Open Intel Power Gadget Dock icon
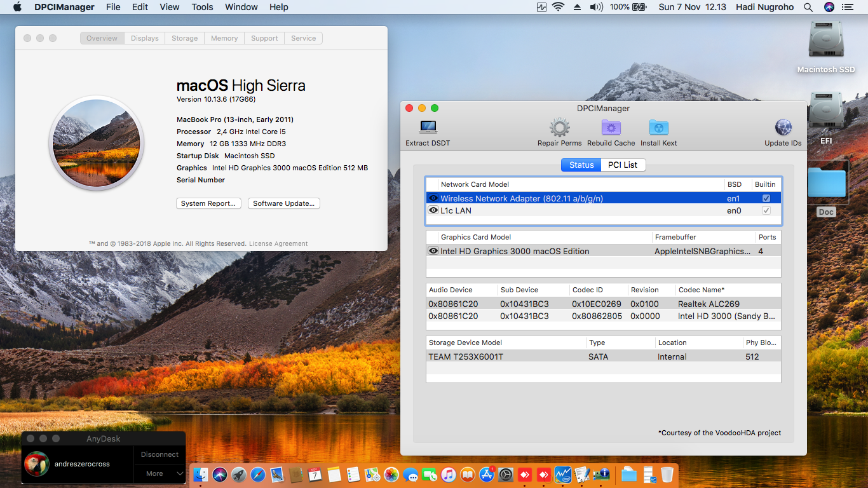 563,474
